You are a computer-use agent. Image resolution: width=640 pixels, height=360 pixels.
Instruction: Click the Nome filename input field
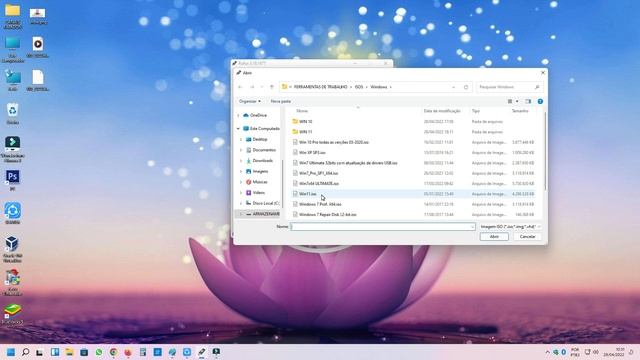383,227
